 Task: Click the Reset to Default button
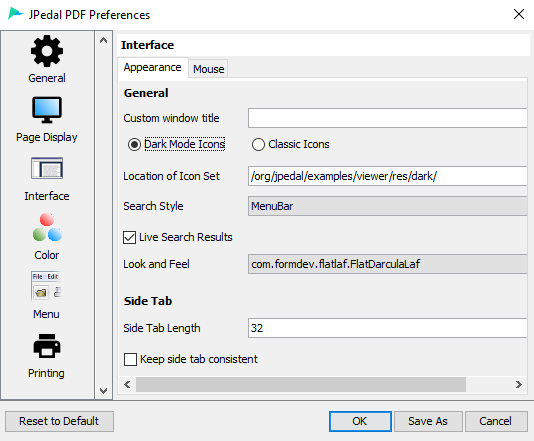tap(59, 421)
